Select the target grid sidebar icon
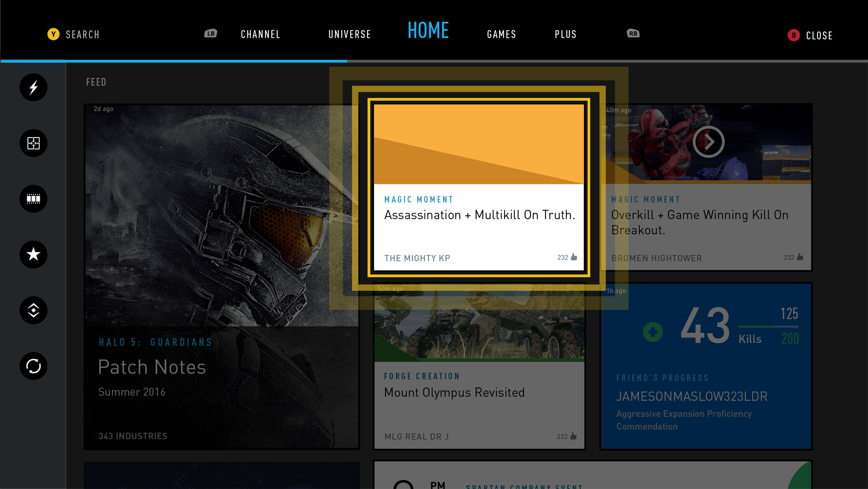The width and height of the screenshot is (868, 489). point(33,143)
